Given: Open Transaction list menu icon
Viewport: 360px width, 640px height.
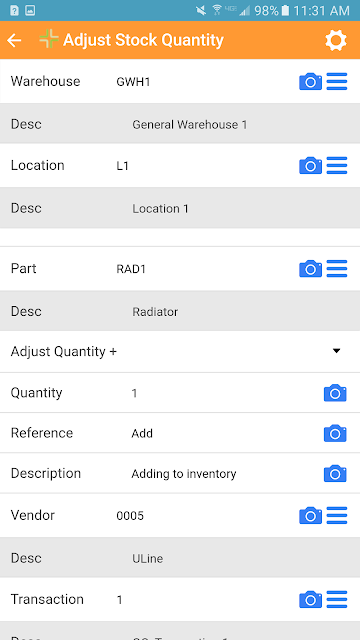Looking at the screenshot, I should (x=337, y=599).
